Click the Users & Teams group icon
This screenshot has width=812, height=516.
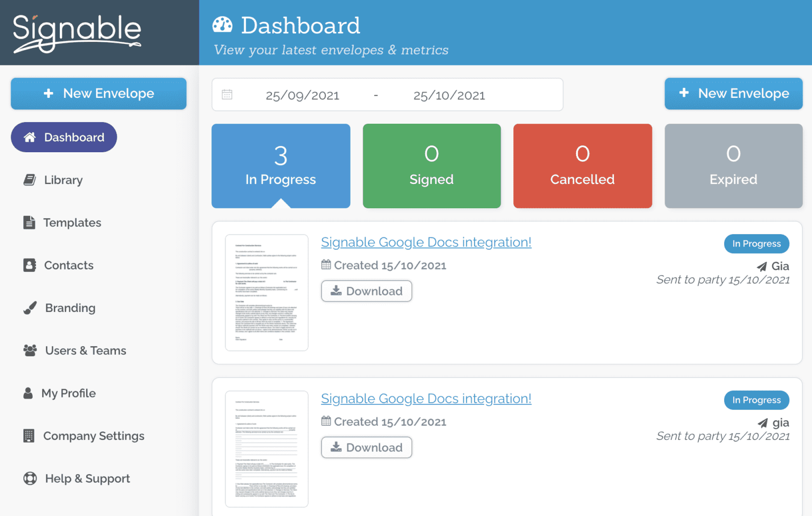tap(30, 351)
